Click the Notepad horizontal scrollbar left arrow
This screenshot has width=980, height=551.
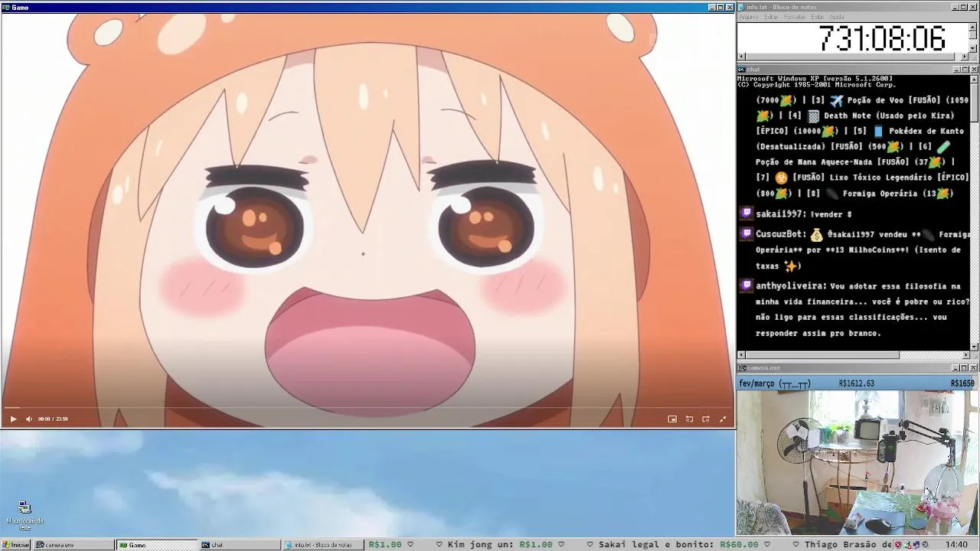(741, 57)
